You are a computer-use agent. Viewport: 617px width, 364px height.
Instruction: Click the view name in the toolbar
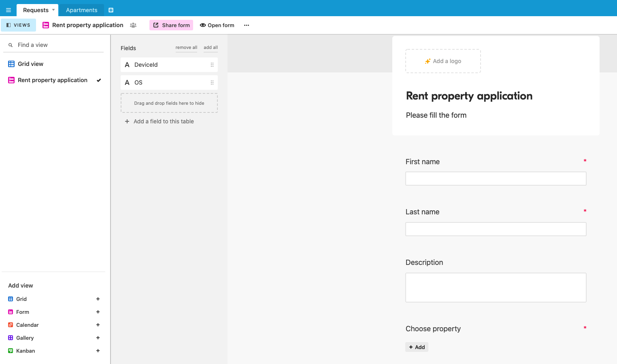(87, 25)
